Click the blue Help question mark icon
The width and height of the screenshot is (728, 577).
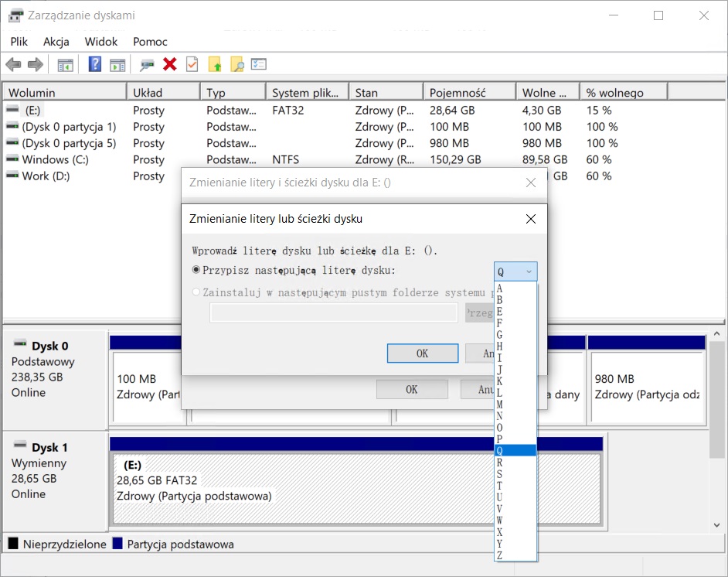(x=95, y=65)
